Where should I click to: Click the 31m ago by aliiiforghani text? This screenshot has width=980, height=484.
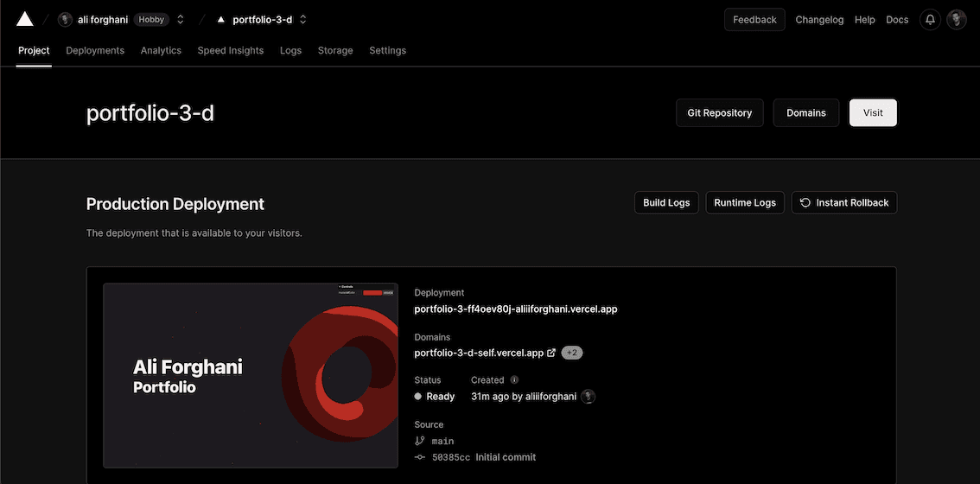524,397
